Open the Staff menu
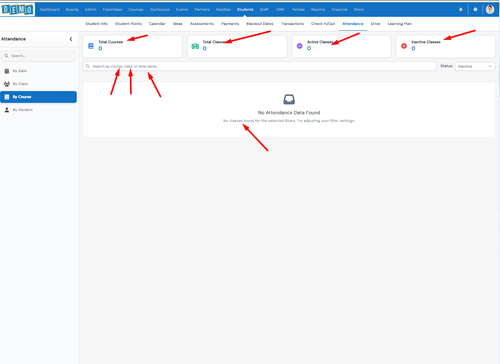 point(264,9)
